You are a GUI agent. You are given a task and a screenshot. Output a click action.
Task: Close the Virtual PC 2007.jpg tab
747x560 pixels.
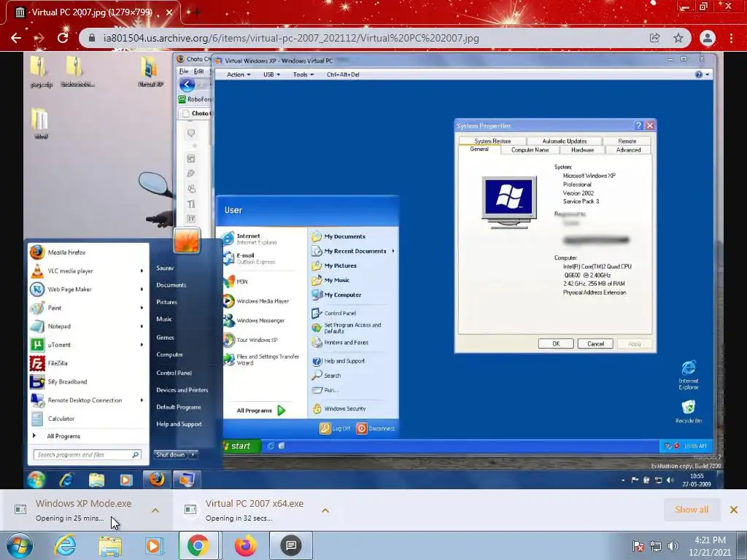[169, 12]
